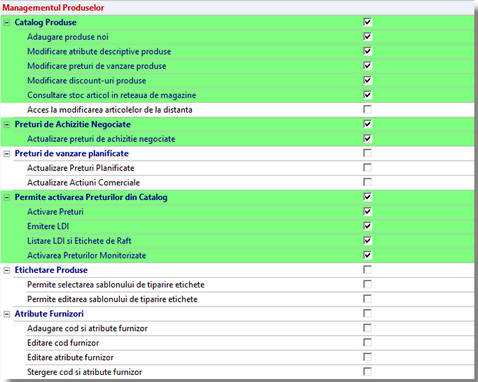Screen dimensions: 478x382
Task: Click 'Acces la modificarea articolelor de la distanta' text
Action: click(x=110, y=110)
